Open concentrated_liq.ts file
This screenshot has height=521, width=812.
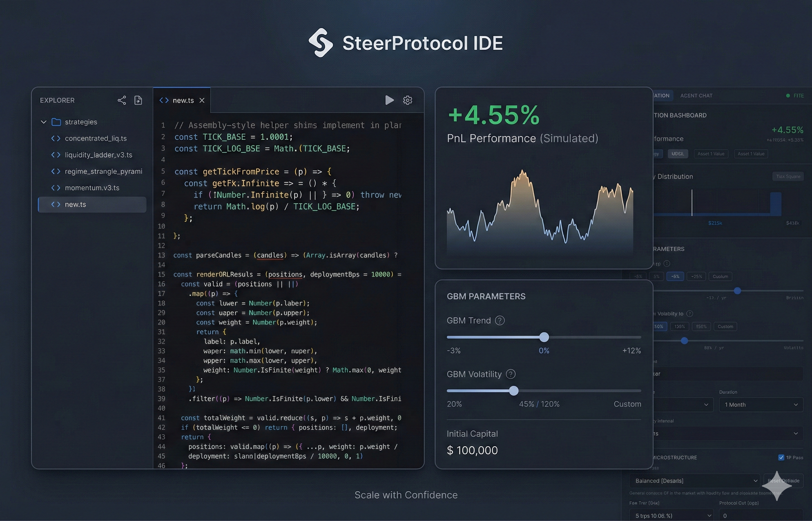coord(92,138)
